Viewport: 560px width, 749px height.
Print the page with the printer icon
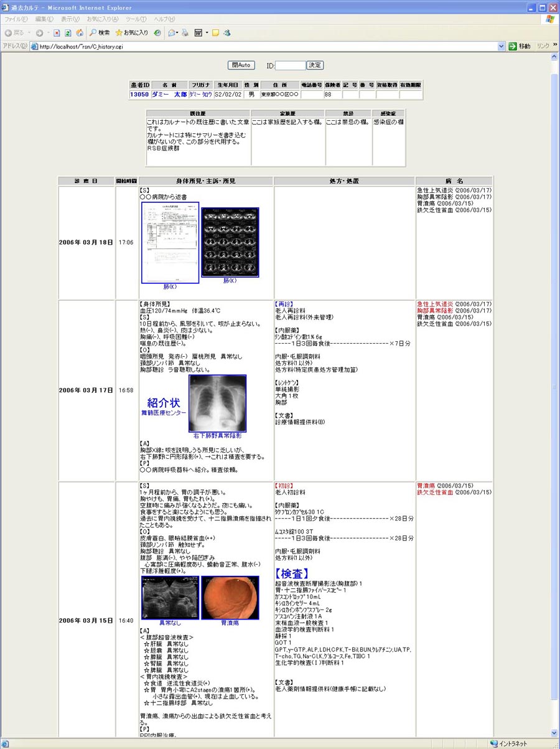(185, 32)
